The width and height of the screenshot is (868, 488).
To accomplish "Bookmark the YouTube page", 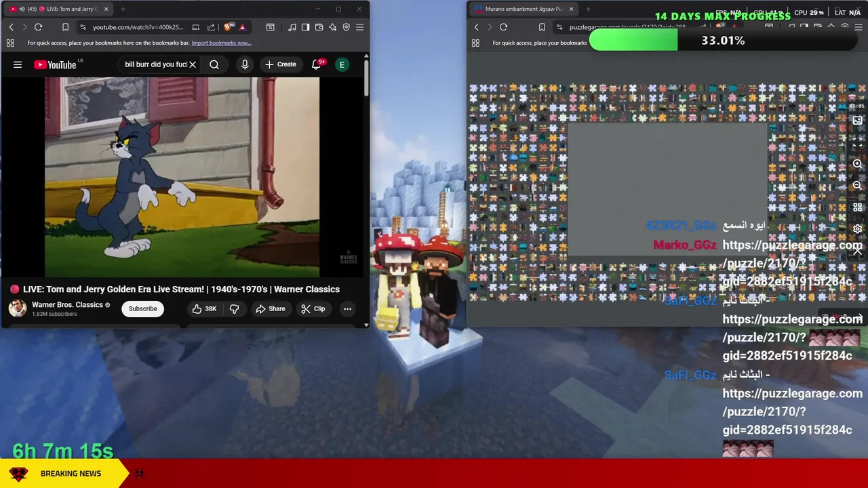I will [65, 27].
